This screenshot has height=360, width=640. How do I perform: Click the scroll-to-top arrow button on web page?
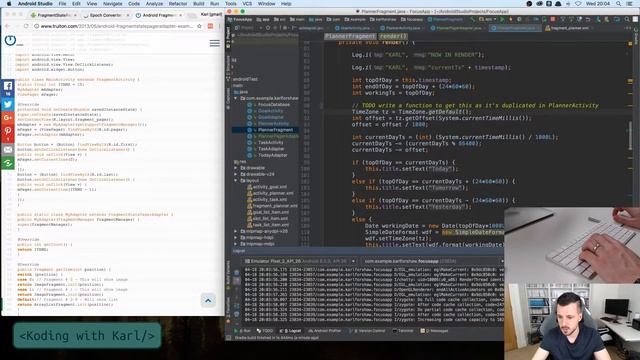pos(208,301)
